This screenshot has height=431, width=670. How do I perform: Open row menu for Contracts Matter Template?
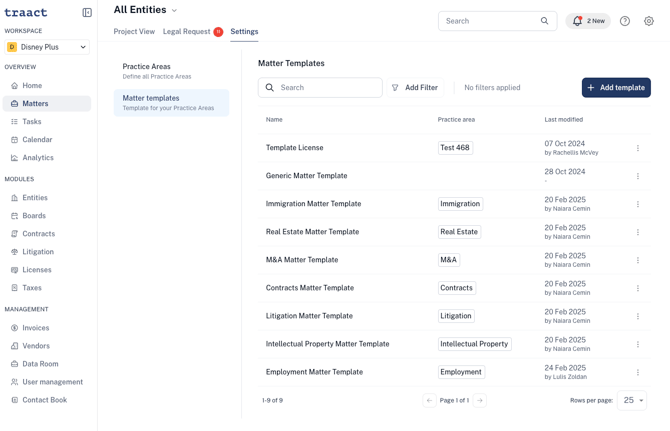(x=638, y=288)
